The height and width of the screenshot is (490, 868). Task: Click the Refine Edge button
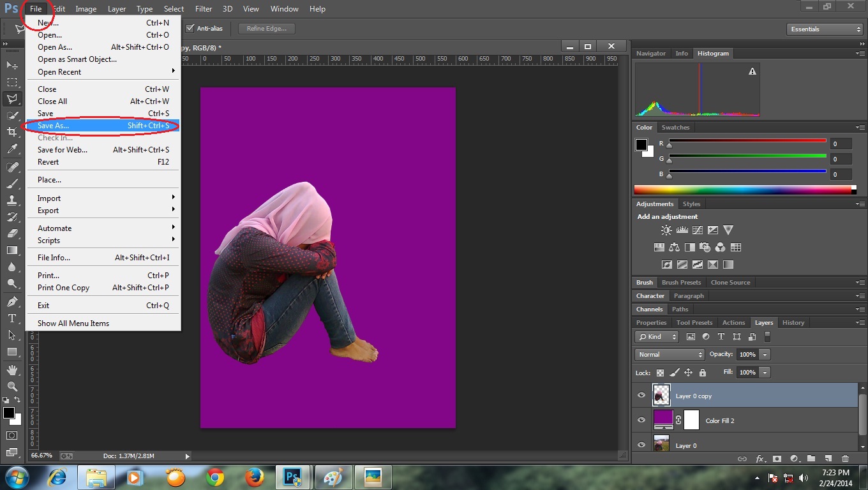267,29
